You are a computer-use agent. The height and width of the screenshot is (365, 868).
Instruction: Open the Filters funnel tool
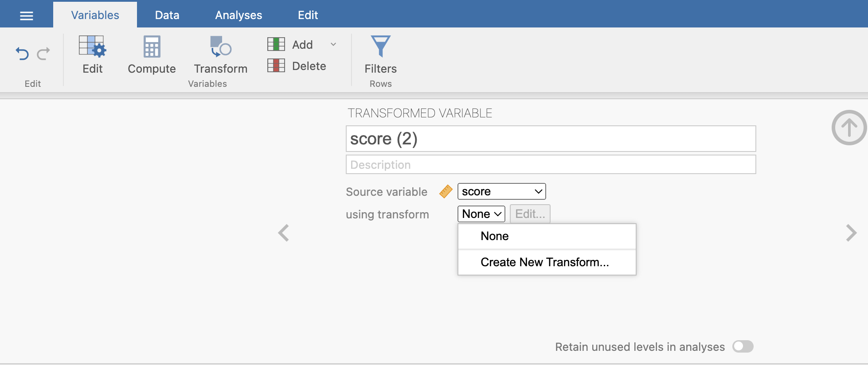tap(380, 47)
